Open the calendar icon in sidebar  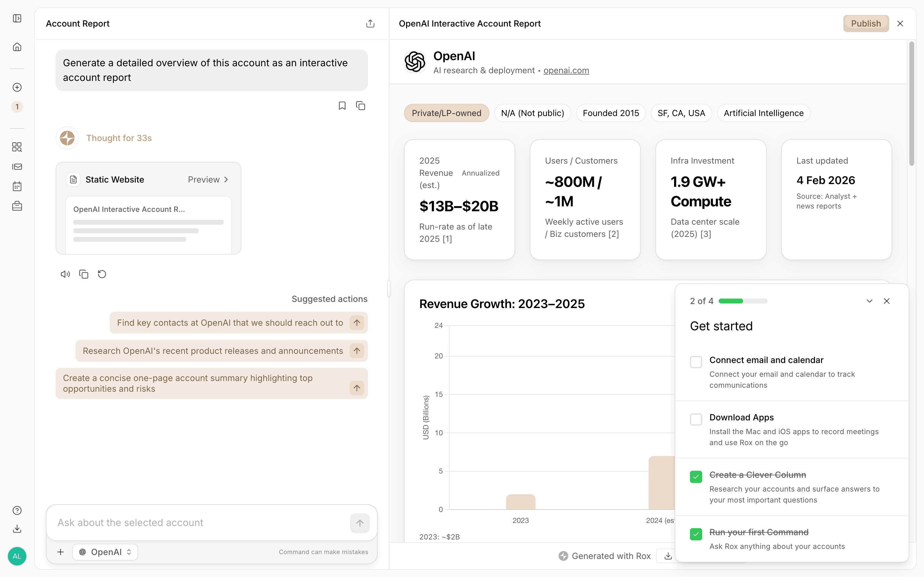tap(17, 186)
